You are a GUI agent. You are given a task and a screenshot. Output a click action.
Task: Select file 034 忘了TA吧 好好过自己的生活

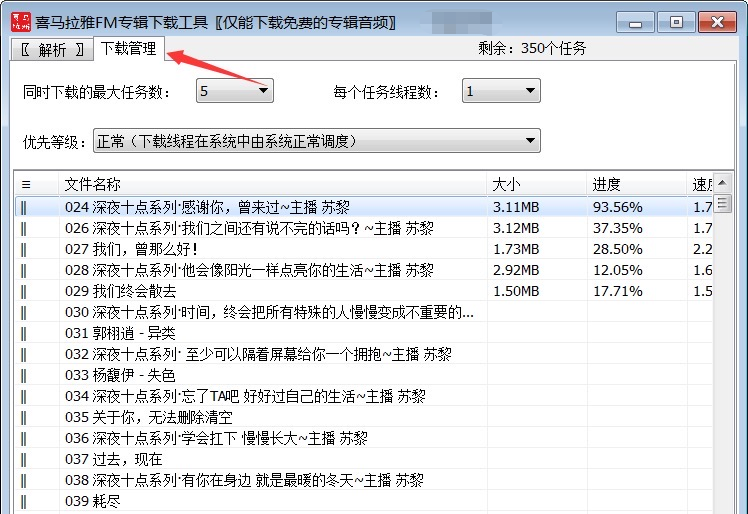pyautogui.click(x=245, y=396)
